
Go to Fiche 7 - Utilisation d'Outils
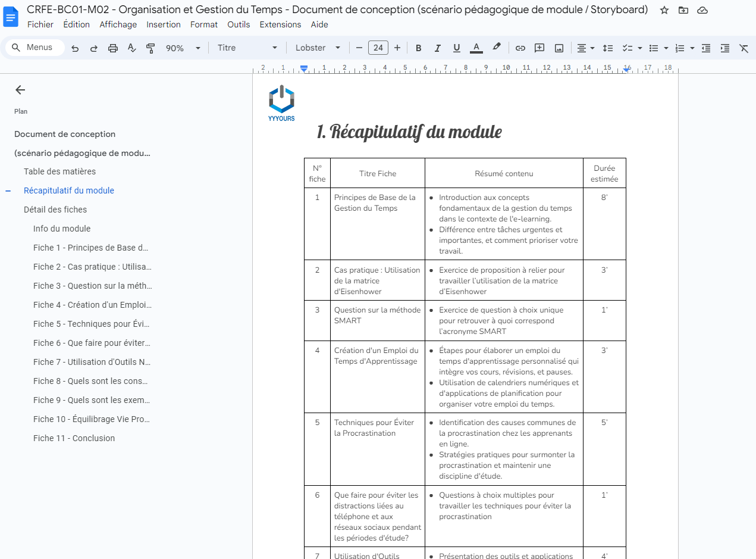click(92, 362)
